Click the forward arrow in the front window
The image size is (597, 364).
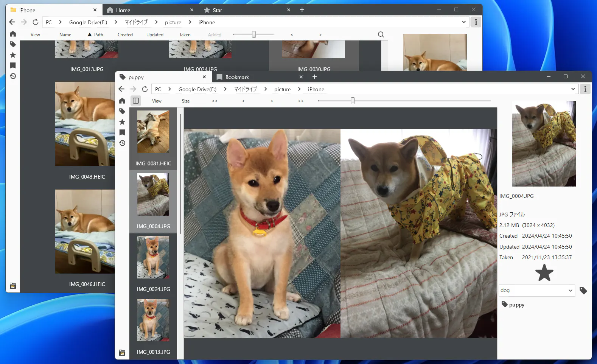133,89
